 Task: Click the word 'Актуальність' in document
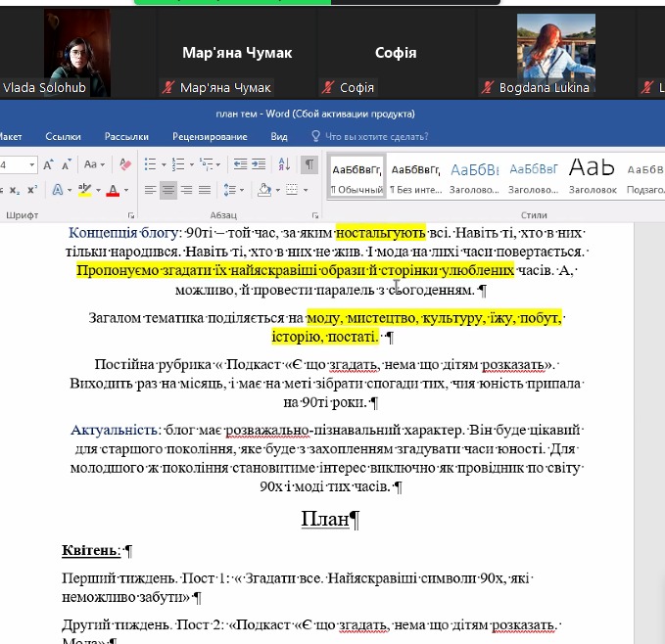point(114,430)
